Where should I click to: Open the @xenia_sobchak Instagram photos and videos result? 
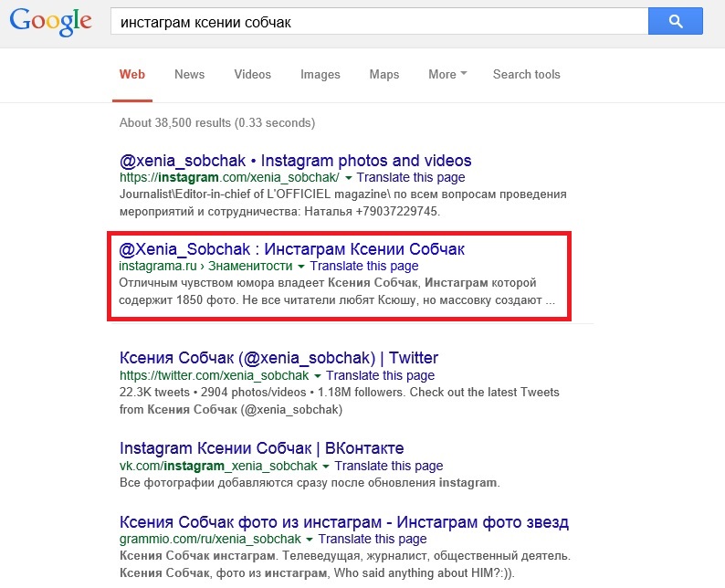(296, 161)
